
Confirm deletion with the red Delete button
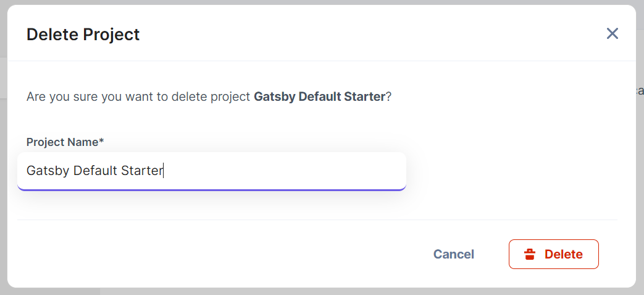[x=554, y=254]
